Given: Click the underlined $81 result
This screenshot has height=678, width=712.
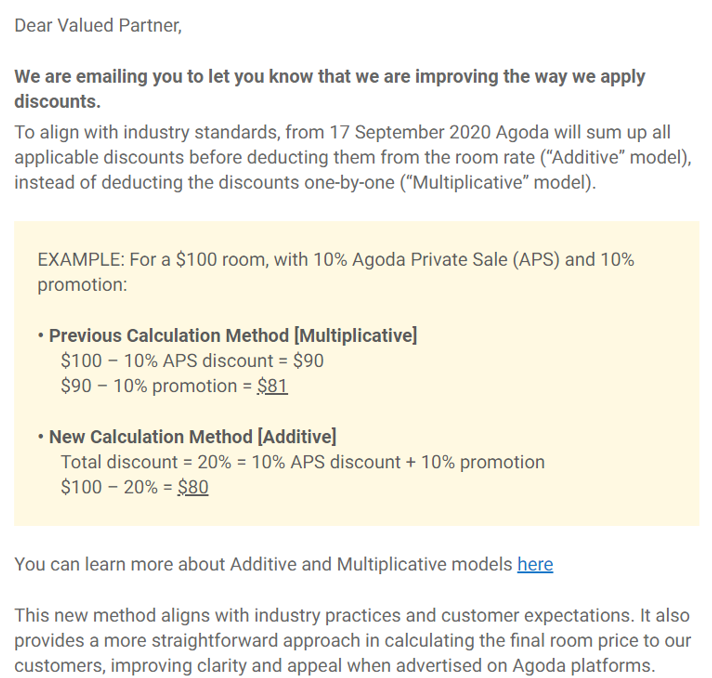Looking at the screenshot, I should pyautogui.click(x=272, y=386).
